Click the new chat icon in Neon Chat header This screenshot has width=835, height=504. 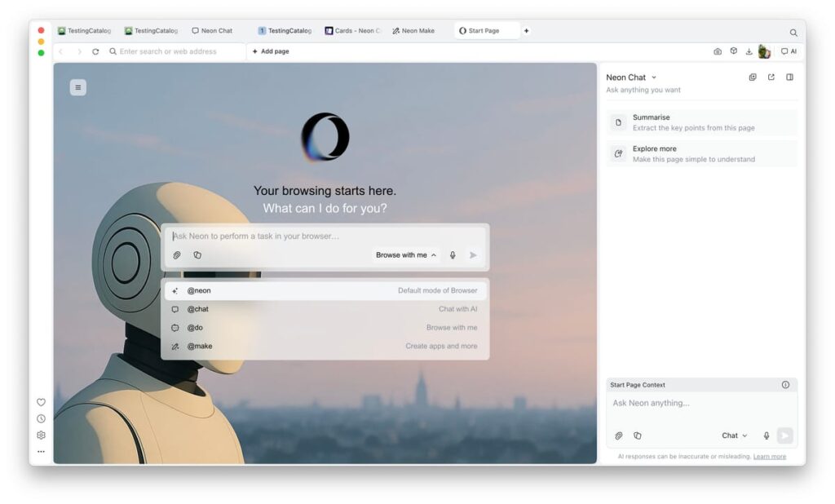[753, 77]
